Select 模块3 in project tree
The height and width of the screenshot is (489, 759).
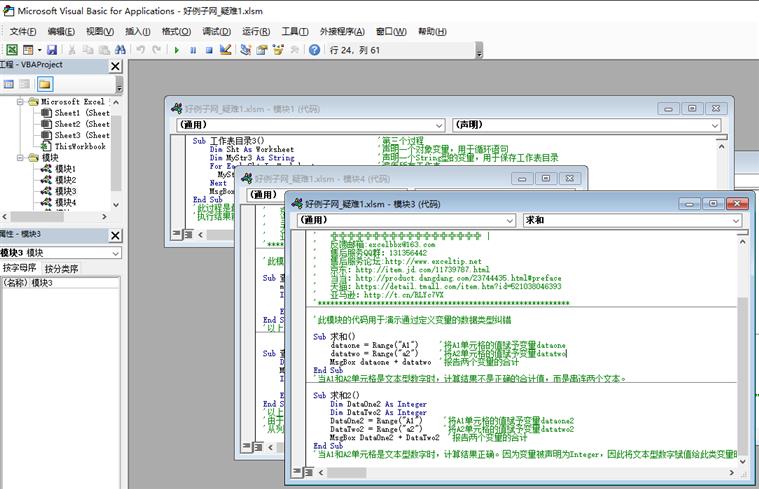coord(59,191)
